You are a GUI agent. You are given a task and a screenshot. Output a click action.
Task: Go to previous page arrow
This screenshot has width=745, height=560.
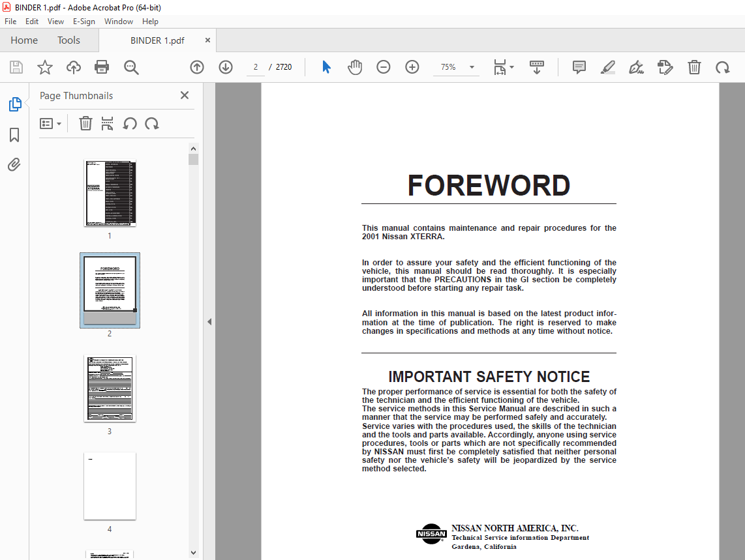197,67
